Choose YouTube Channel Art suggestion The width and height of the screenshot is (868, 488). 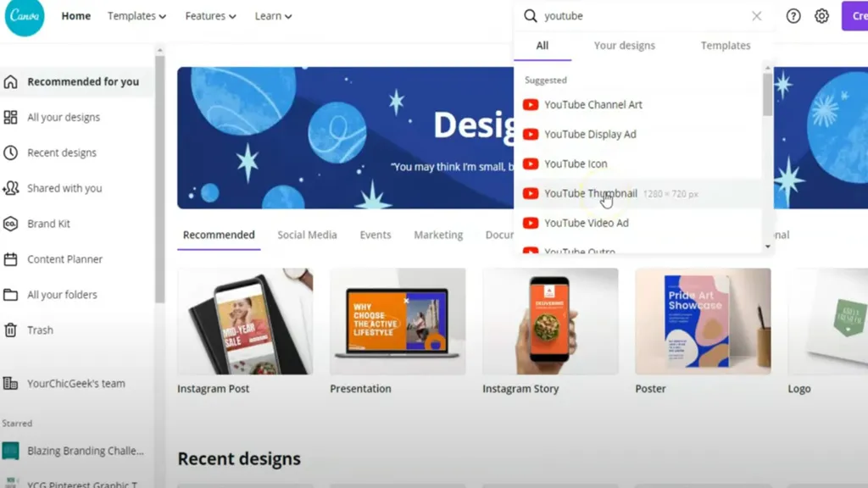(637, 104)
